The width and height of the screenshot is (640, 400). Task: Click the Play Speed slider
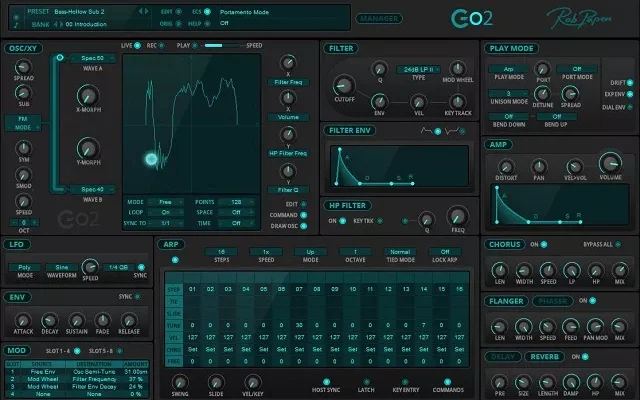coord(226,46)
